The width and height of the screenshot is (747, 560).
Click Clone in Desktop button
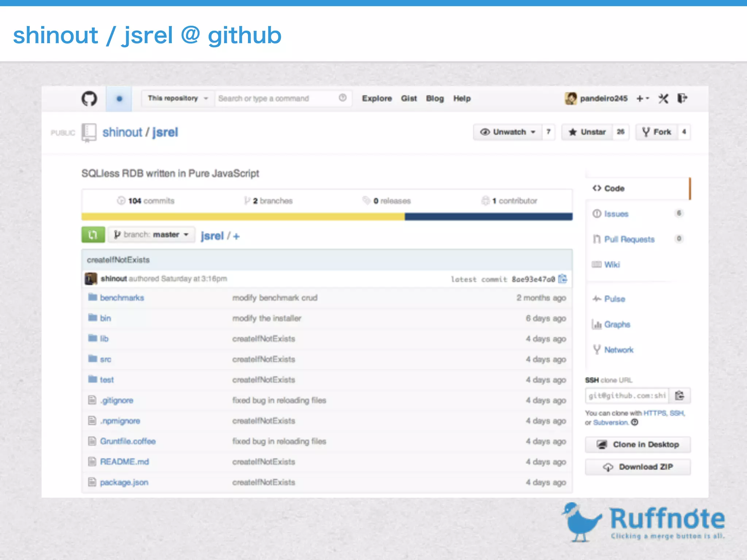click(638, 444)
